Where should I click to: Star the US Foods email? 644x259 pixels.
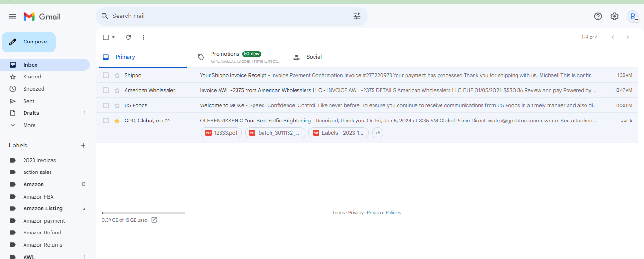click(x=117, y=105)
